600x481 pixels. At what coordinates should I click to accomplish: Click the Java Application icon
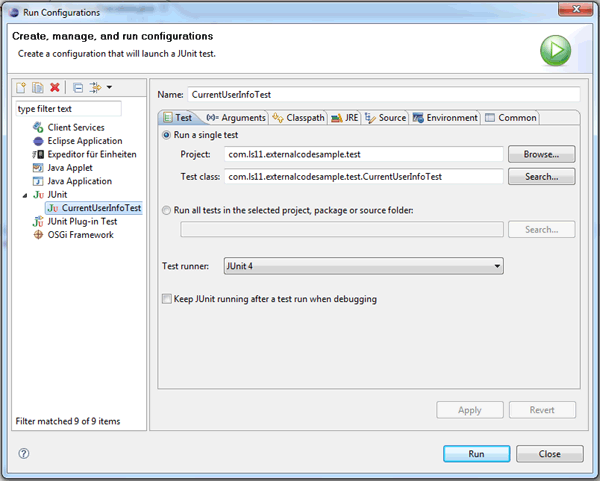(x=38, y=181)
